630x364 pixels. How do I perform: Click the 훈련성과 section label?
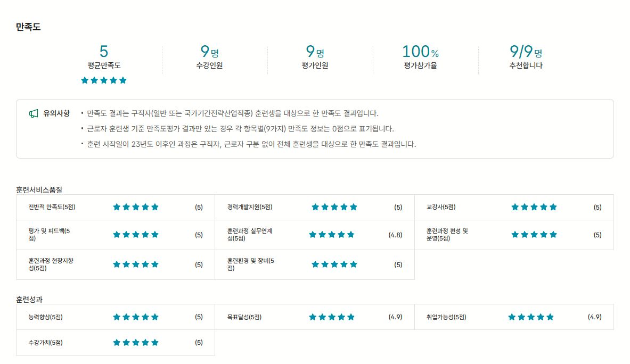tap(29, 299)
